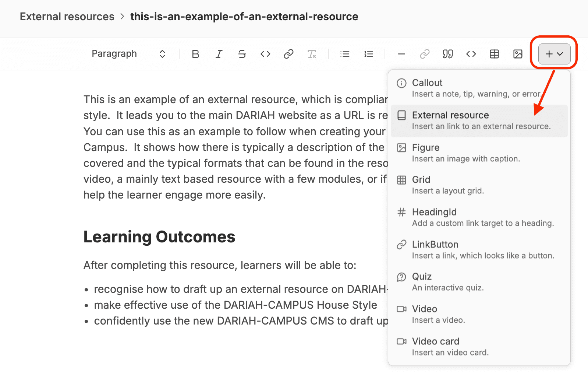Insert a hyperlink using link icon

click(288, 54)
